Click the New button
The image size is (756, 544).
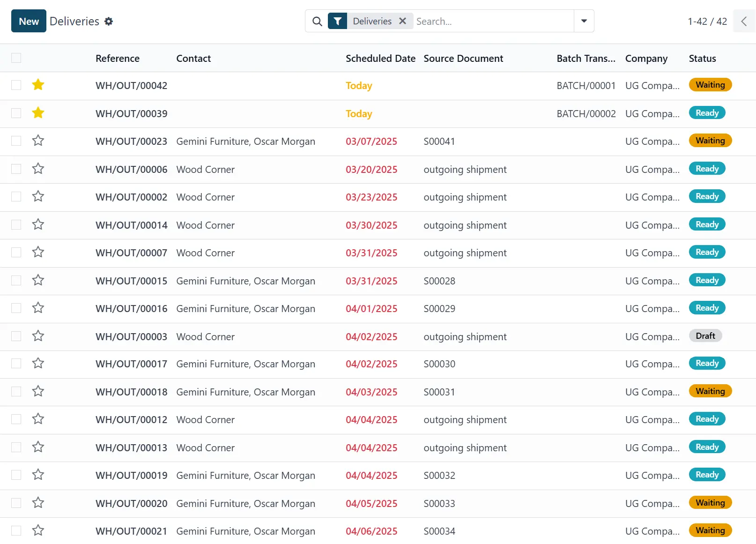coord(29,22)
